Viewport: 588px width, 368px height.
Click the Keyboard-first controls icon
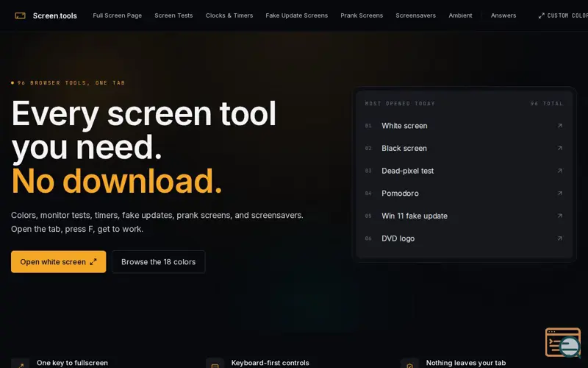(x=215, y=363)
